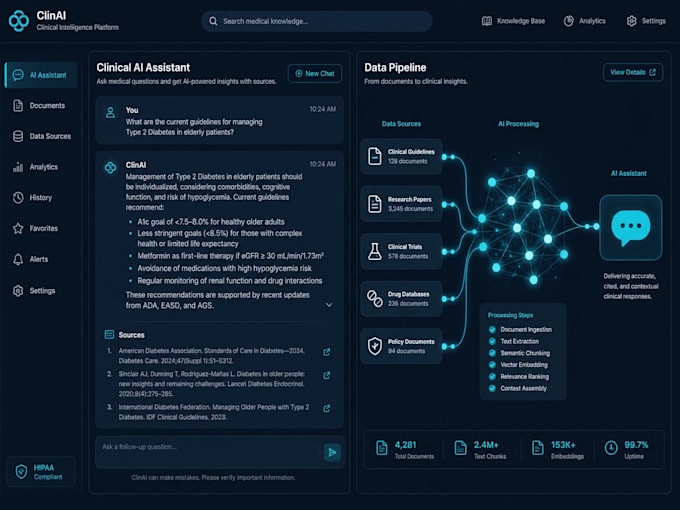
Task: Open the Clinical Guidelines source card
Action: coord(401,157)
